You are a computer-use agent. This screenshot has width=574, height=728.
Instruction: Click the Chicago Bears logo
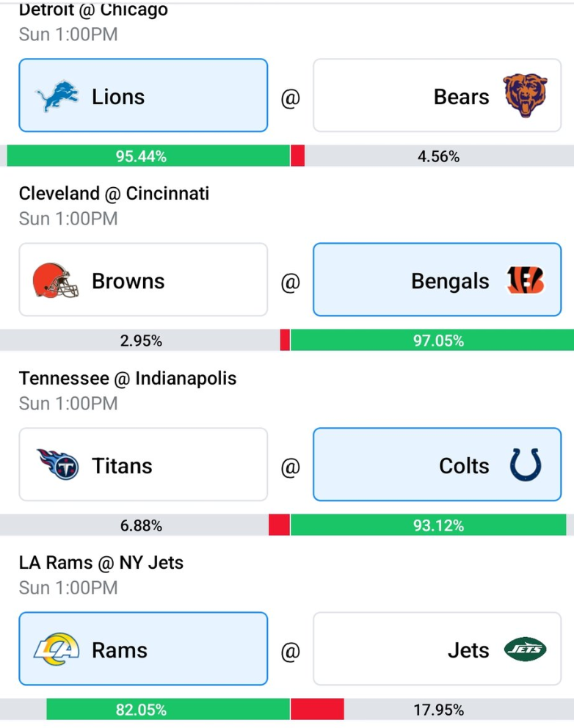526,95
